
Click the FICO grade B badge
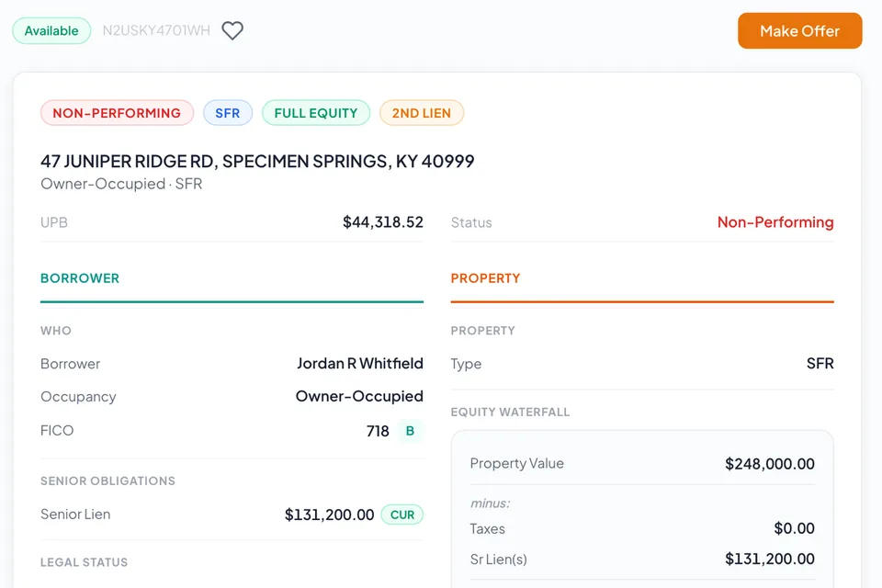pyautogui.click(x=410, y=431)
